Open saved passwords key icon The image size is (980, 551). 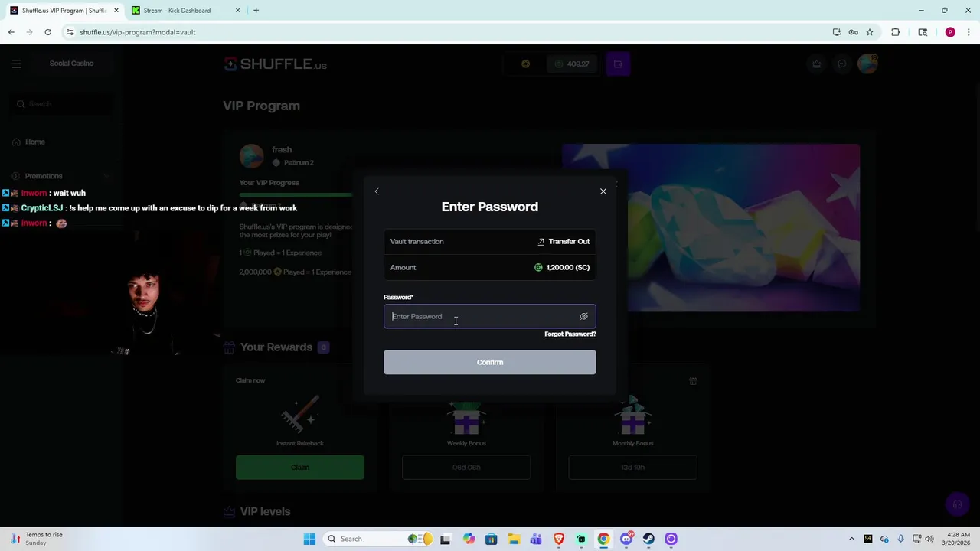[853, 32]
